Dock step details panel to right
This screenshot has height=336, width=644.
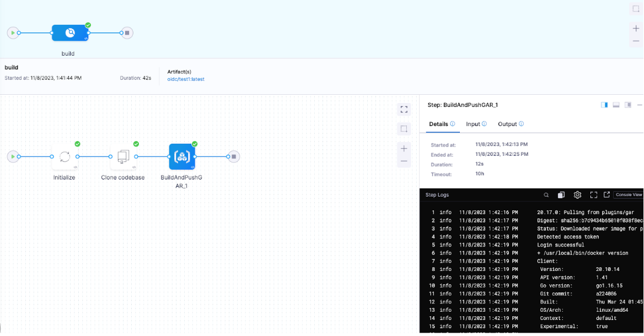coord(604,105)
